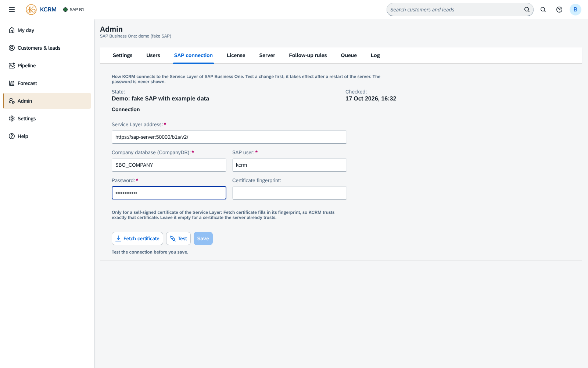Click the My day home icon
This screenshot has height=368, width=588.
click(x=12, y=30)
